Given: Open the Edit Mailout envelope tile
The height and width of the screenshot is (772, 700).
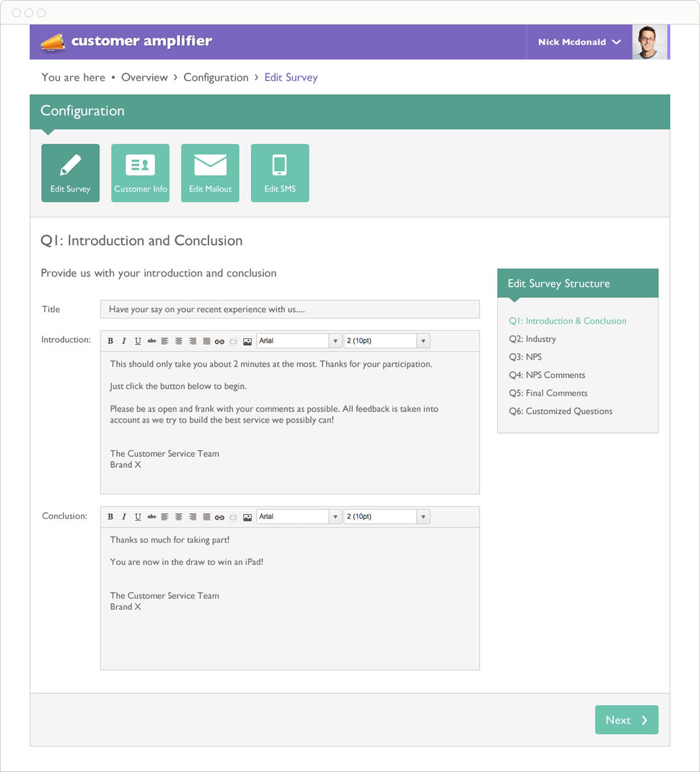Looking at the screenshot, I should (210, 173).
